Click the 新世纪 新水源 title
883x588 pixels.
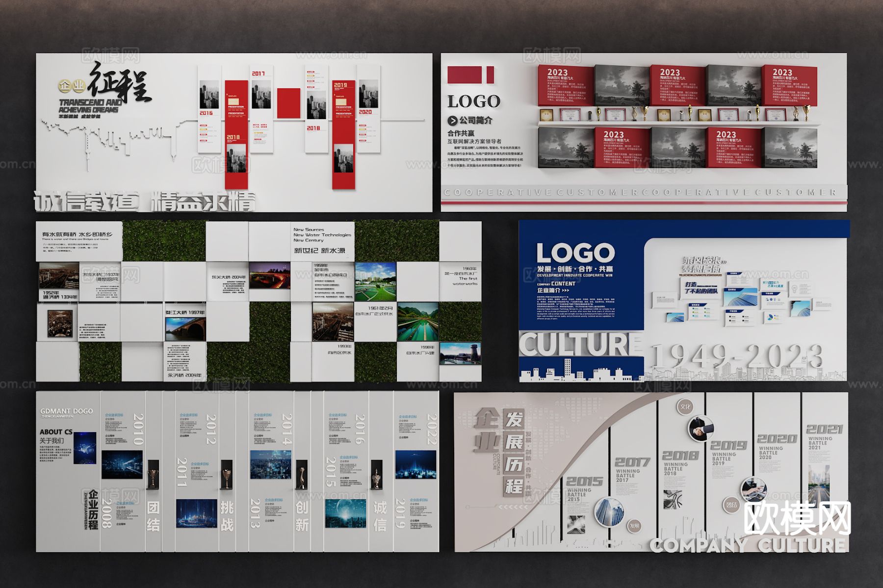(319, 251)
